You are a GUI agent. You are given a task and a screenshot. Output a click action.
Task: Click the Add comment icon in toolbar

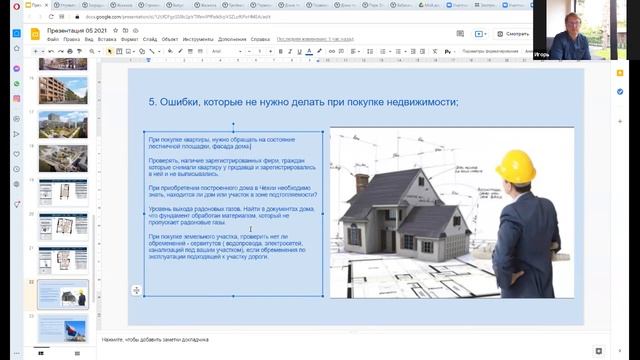click(341, 51)
